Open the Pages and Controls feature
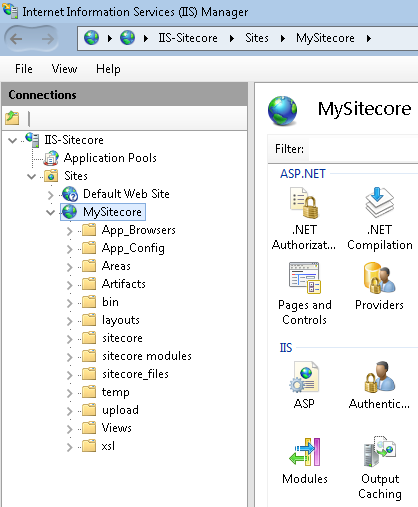Viewport: 418px width, 507px height. tap(305, 278)
